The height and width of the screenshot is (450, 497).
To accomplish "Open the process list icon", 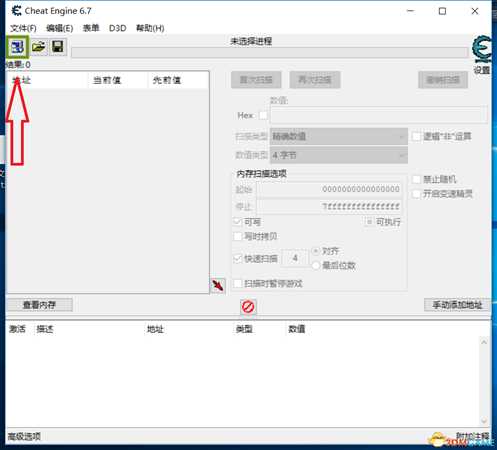I will point(17,47).
